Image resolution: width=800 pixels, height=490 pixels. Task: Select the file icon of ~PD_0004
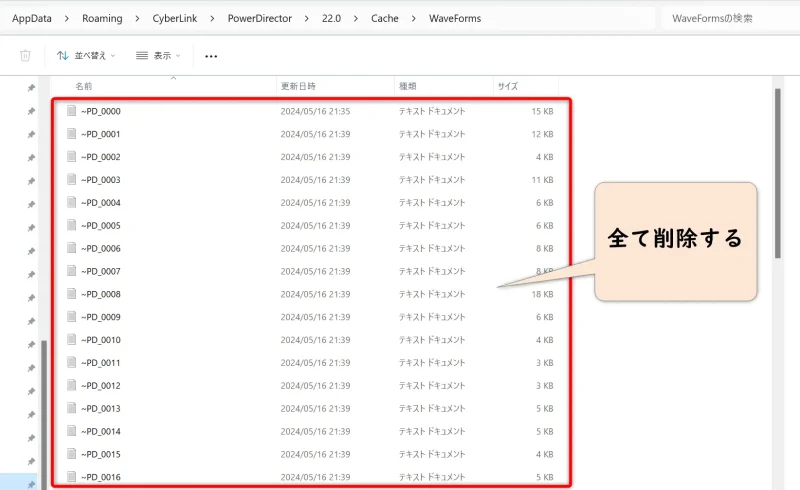[71, 202]
